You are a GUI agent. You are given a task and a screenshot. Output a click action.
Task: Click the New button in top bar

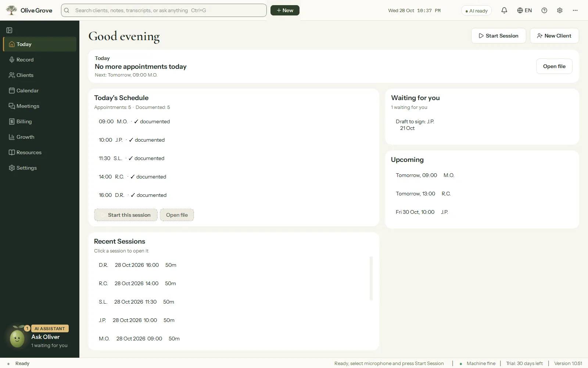point(285,10)
